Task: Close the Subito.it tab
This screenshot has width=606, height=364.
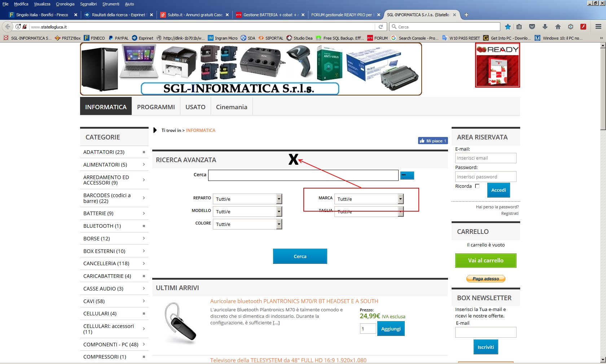Action: coord(227,15)
